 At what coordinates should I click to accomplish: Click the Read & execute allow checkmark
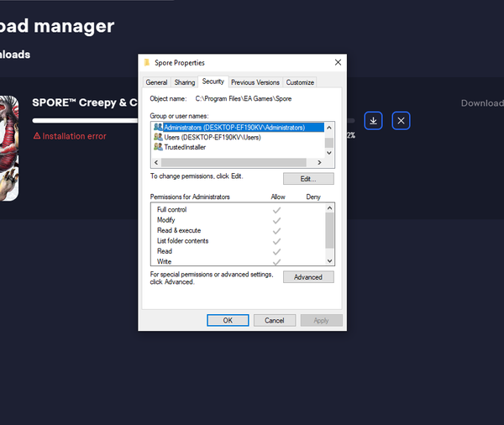[x=276, y=231]
